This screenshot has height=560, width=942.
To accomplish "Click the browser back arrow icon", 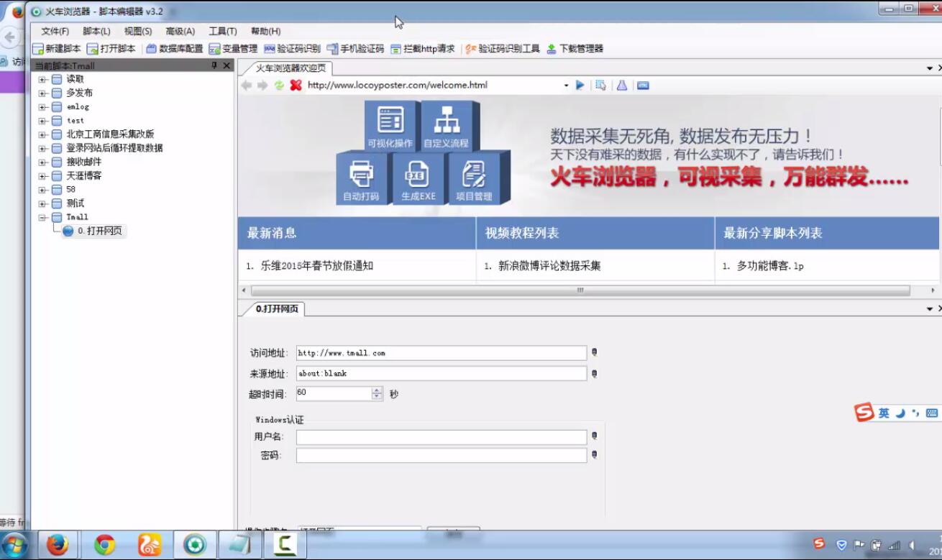I will click(247, 85).
